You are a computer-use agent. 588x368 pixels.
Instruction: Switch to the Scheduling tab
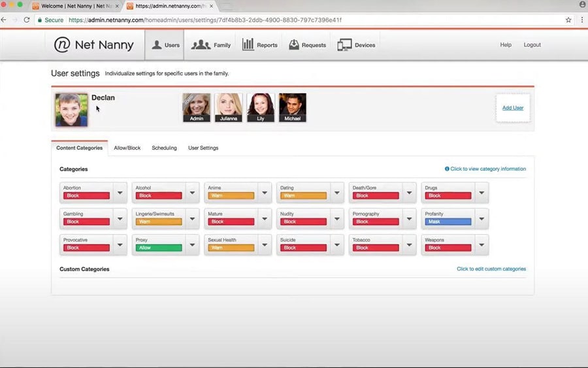tap(164, 148)
